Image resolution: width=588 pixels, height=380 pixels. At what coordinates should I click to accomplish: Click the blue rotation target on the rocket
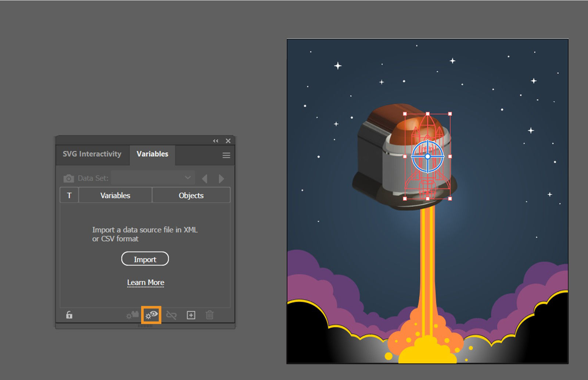click(x=427, y=156)
